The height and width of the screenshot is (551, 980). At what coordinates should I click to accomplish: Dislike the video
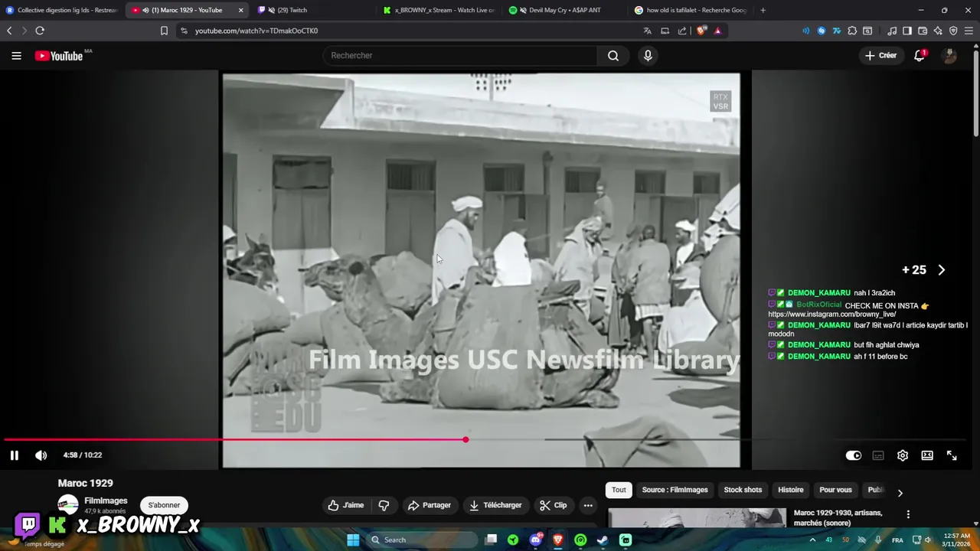click(384, 505)
